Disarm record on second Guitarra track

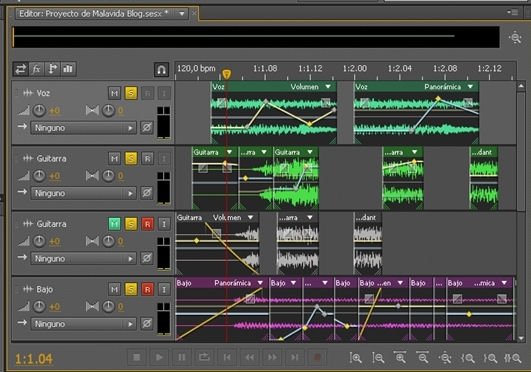pyautogui.click(x=147, y=224)
